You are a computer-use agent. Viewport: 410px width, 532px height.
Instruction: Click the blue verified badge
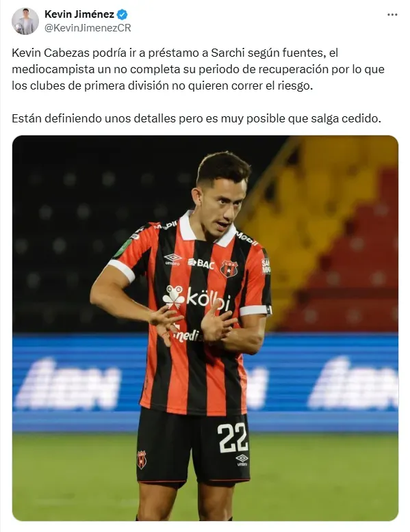click(123, 14)
